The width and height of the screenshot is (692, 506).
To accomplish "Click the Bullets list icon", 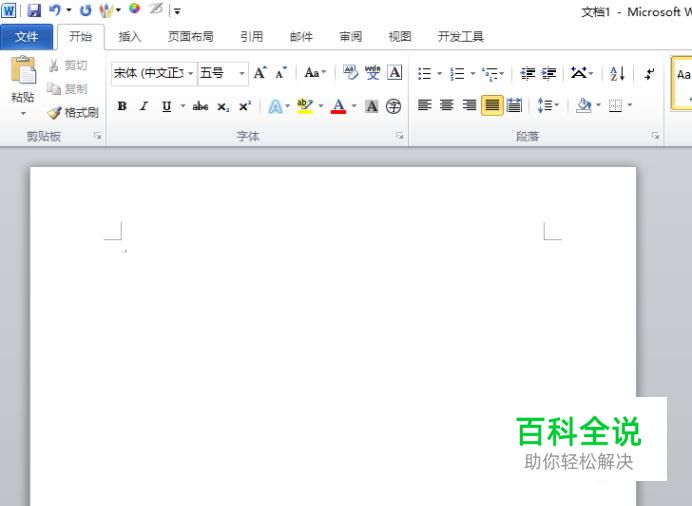I will coord(425,73).
